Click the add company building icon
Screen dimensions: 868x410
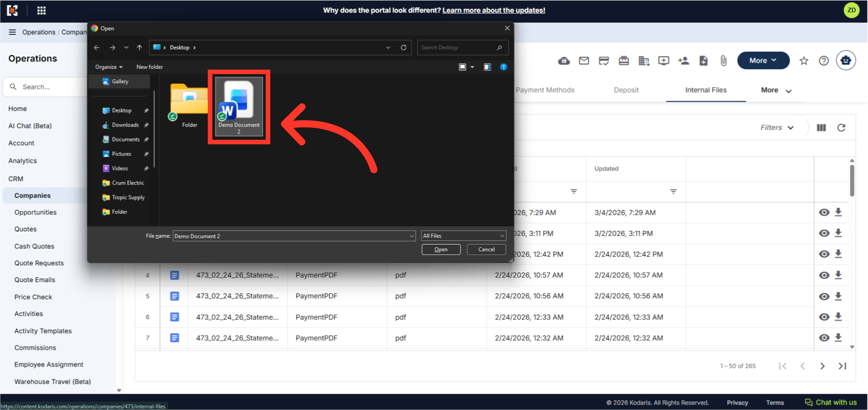coord(644,61)
